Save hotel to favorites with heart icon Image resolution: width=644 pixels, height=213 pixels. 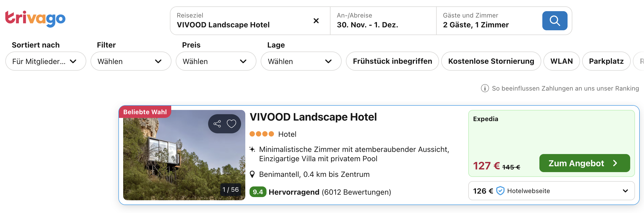(x=231, y=124)
